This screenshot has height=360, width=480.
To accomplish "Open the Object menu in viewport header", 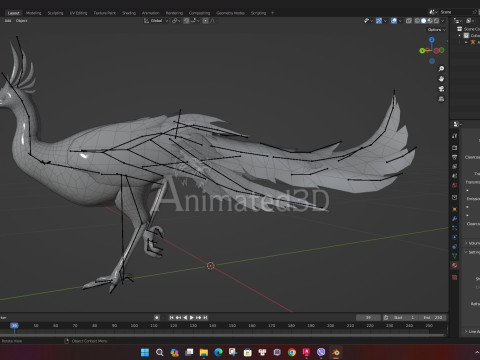I will coord(22,21).
